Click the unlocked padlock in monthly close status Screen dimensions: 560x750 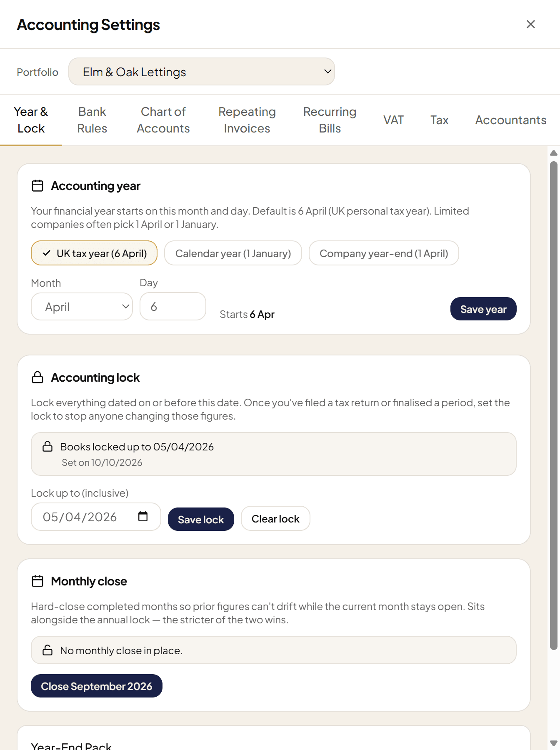pos(47,650)
